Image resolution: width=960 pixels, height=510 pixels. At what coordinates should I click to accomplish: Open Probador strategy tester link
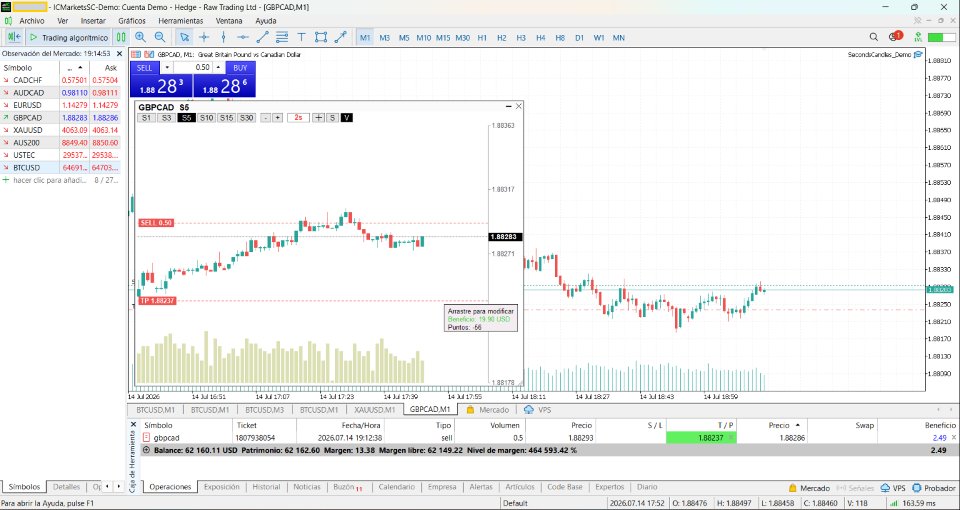point(934,488)
